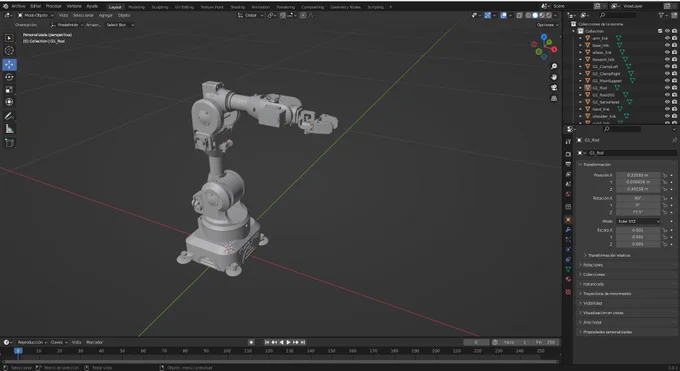Image resolution: width=680 pixels, height=371 pixels.
Task: Open the Output properties tab icon
Action: 568,164
